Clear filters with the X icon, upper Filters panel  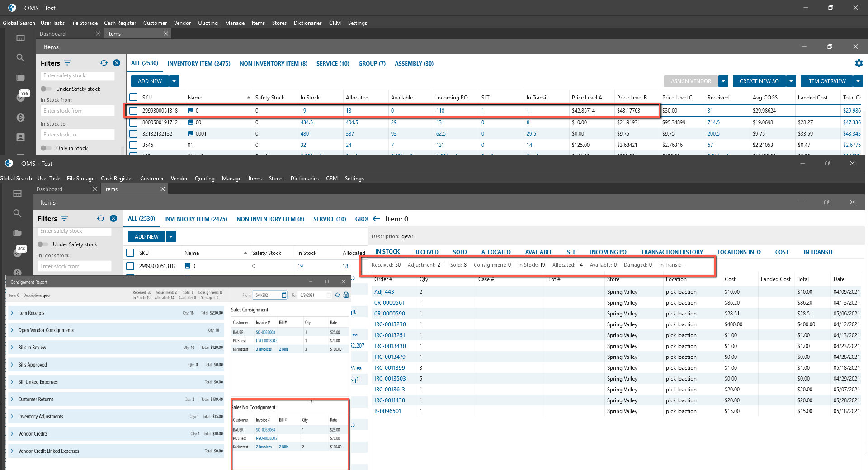[117, 63]
